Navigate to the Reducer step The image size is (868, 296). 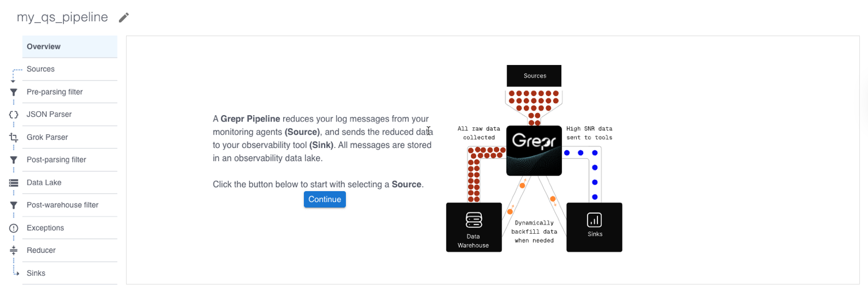click(70, 251)
